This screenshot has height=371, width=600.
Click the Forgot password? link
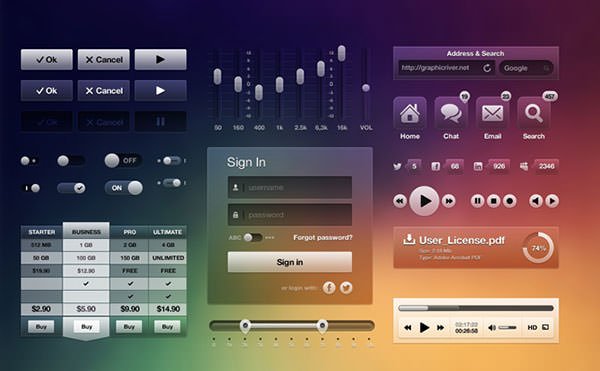323,238
